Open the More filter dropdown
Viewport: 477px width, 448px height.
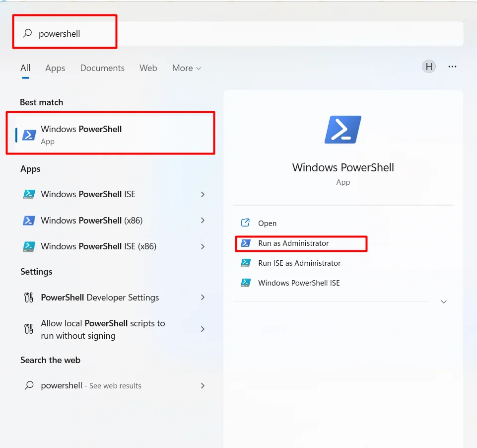tap(187, 68)
